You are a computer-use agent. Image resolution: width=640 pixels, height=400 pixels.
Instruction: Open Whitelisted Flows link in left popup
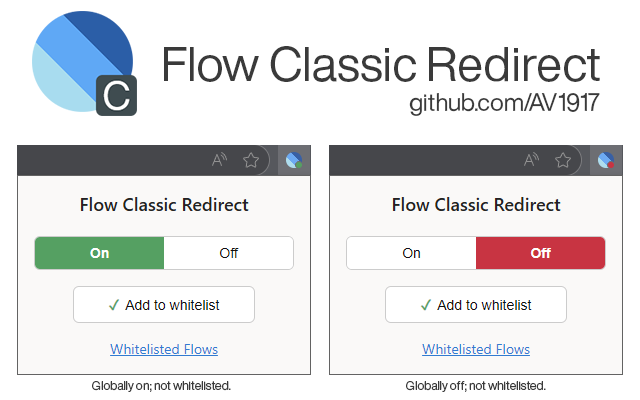tap(164, 349)
